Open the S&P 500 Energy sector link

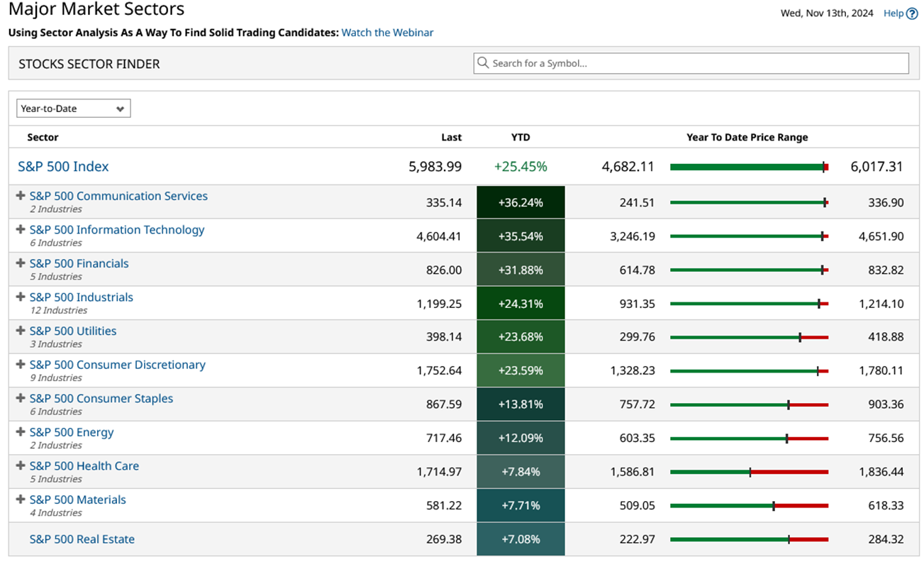click(72, 432)
